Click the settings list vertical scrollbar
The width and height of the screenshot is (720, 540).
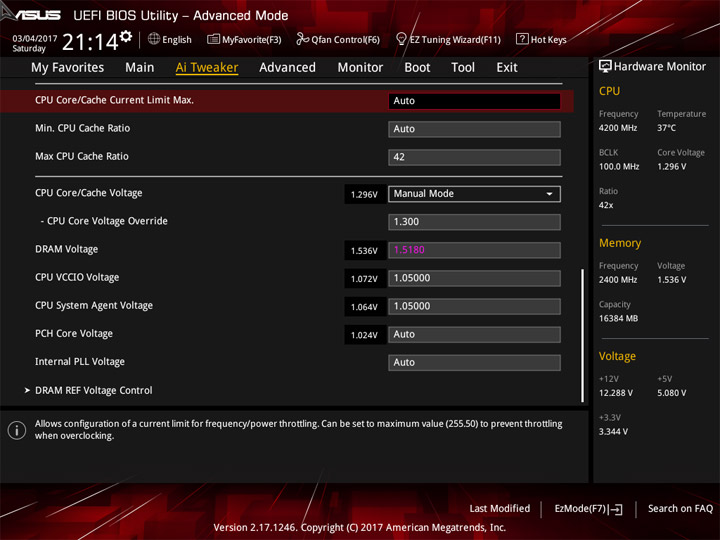coord(582,335)
